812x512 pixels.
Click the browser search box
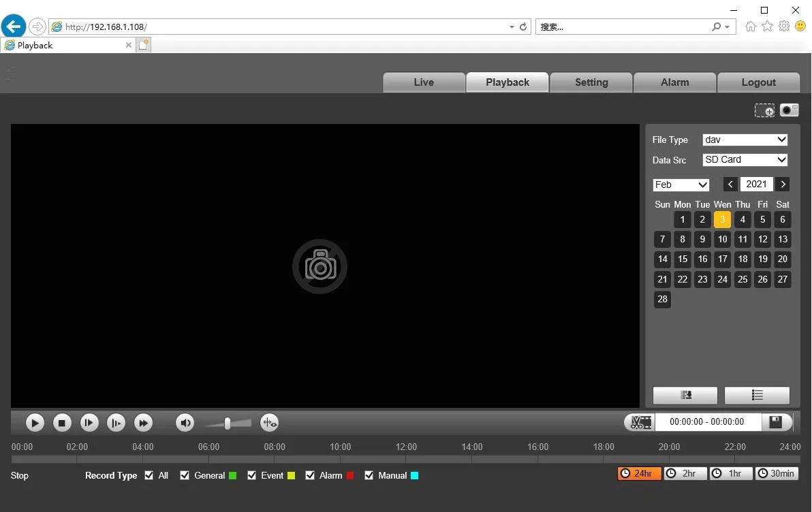pos(624,27)
